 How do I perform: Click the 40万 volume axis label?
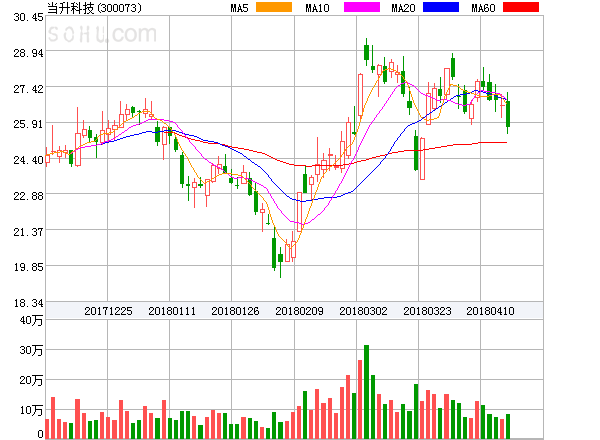click(x=31, y=320)
